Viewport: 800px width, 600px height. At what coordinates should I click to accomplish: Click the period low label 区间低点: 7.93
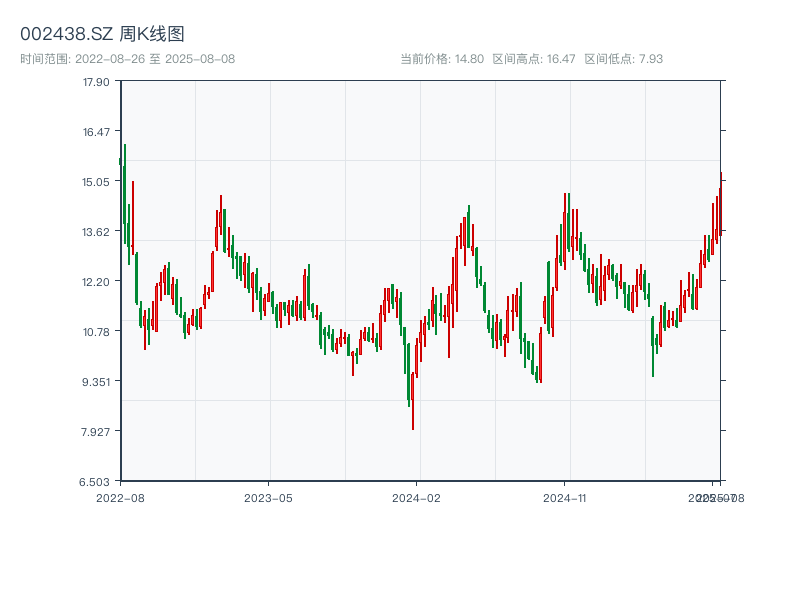pyautogui.click(x=623, y=59)
